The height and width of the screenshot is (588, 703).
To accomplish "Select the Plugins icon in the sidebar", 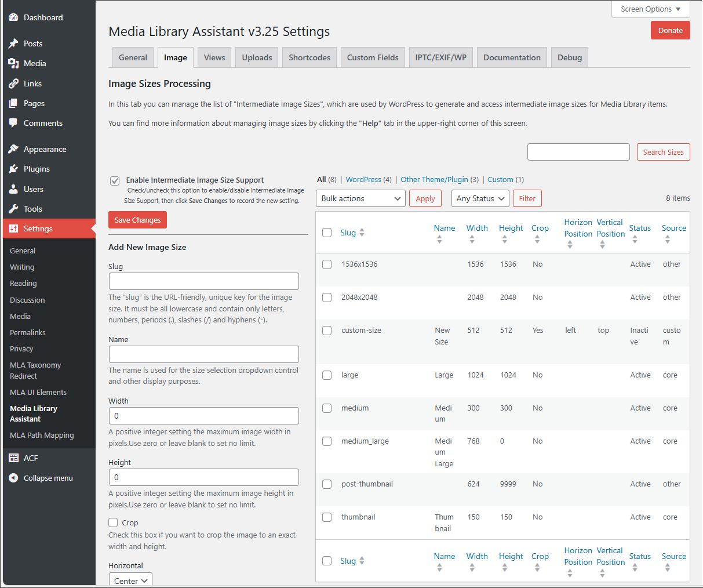I will [13, 169].
